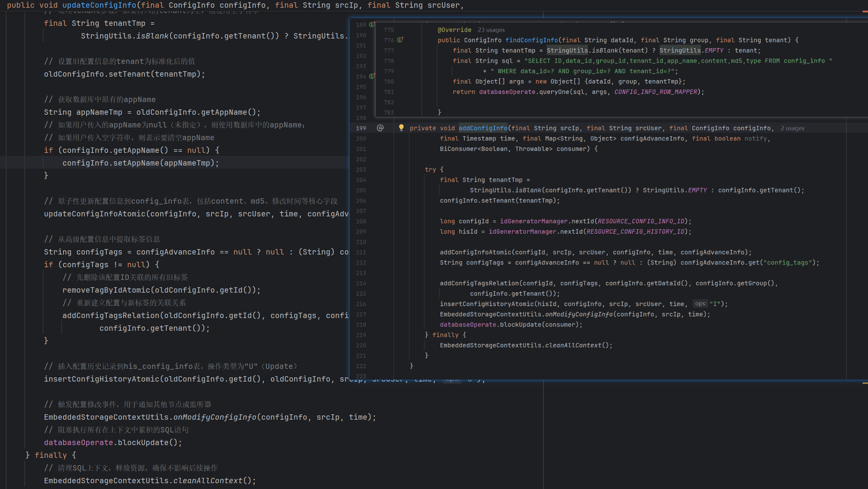This screenshot has height=489, width=868.
Task: Click the @ gutter icon on line 199
Action: 380,128
